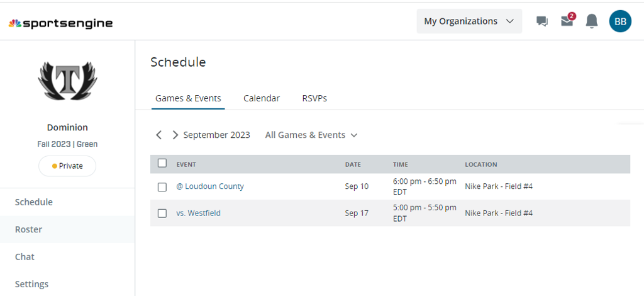Image resolution: width=644 pixels, height=296 pixels.
Task: Open the chat messages icon
Action: tap(541, 21)
